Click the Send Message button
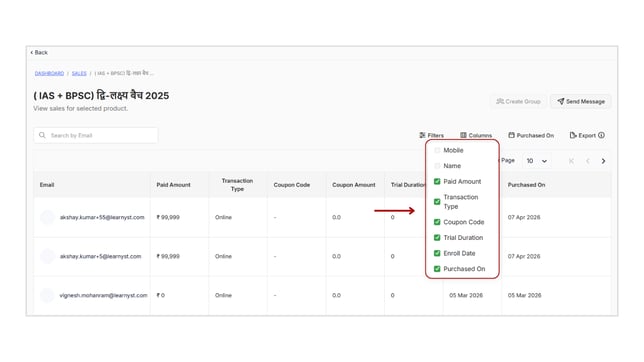This screenshot has width=644, height=362. [581, 101]
